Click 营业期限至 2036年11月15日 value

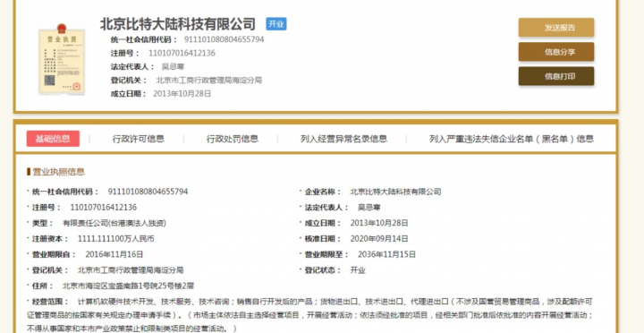point(387,254)
